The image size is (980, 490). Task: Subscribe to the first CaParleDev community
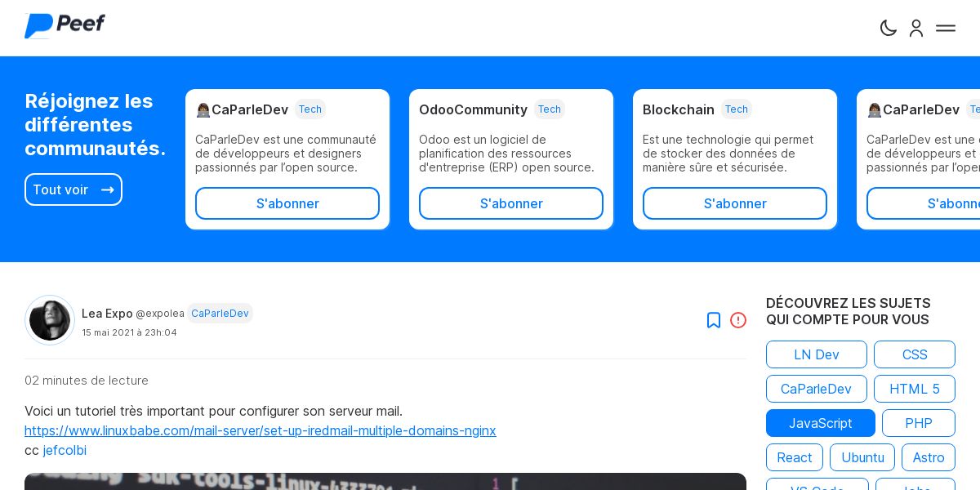287,203
